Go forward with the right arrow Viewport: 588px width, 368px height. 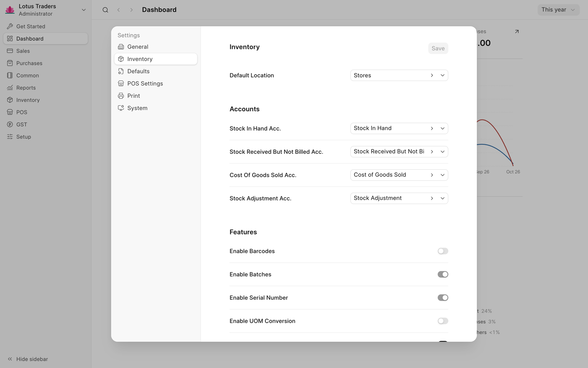coord(131,10)
